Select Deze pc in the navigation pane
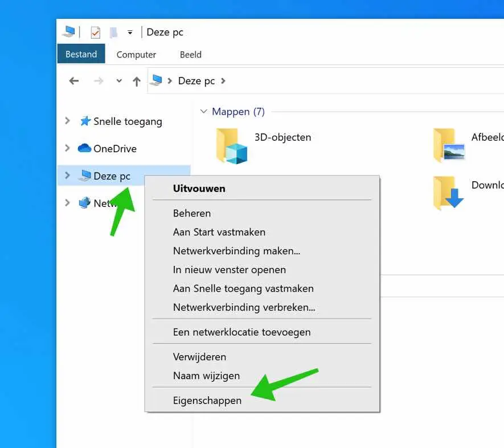 tap(112, 176)
